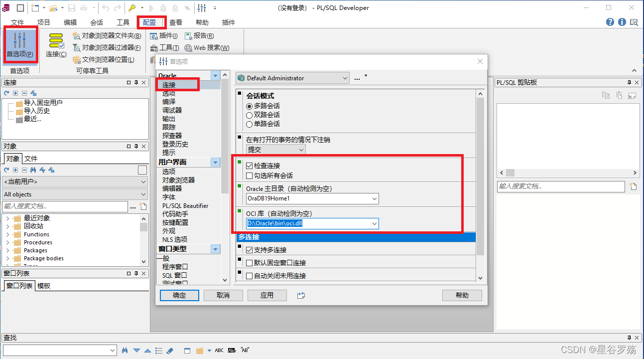Image resolution: width=644 pixels, height=359 pixels.
Task: Refresh the 连接 panel list
Action: [6, 93]
